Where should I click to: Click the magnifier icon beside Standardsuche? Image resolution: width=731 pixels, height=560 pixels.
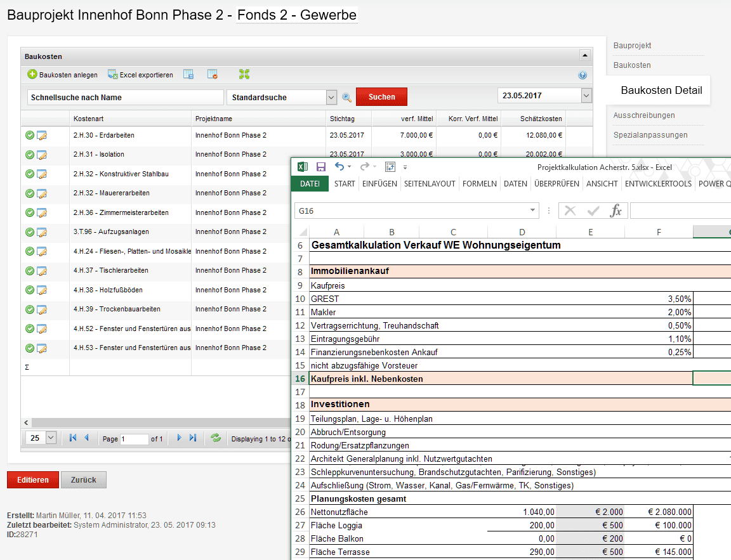click(x=346, y=98)
